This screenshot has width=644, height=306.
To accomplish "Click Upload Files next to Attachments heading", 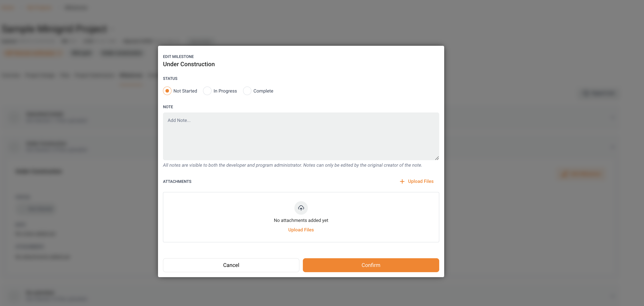I will coord(421,182).
